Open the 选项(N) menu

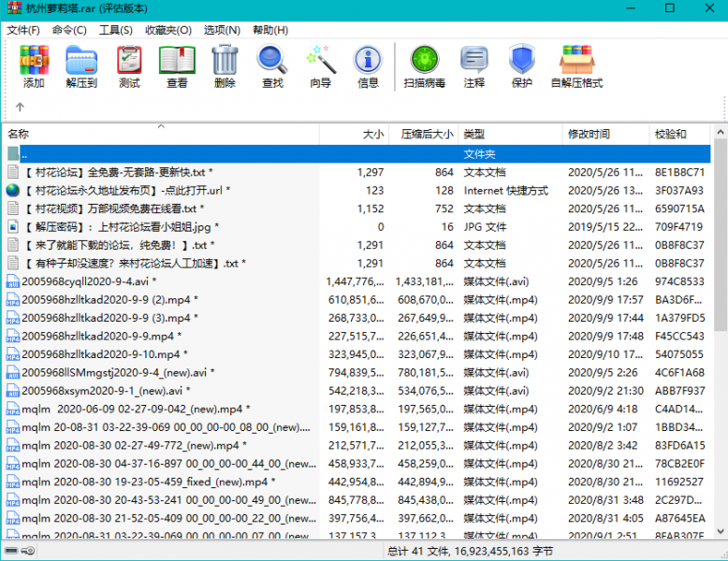click(x=222, y=30)
